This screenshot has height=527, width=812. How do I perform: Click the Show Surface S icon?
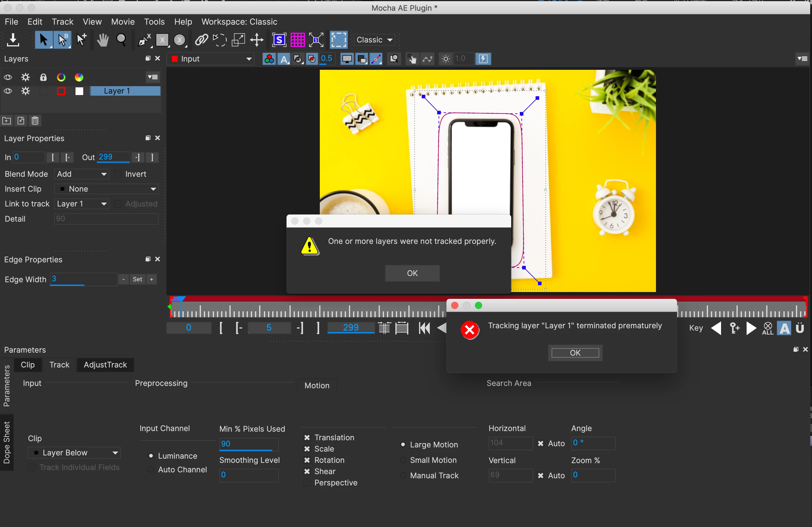click(279, 40)
